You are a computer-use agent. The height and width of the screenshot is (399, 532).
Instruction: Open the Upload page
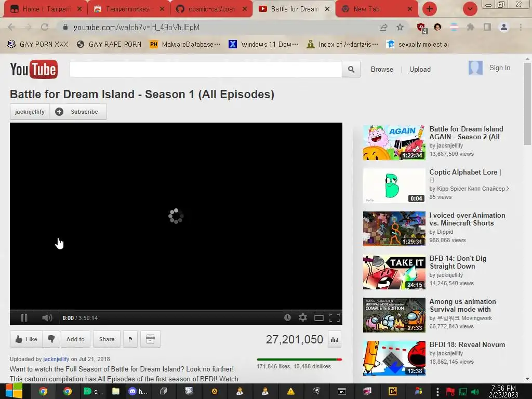[420, 69]
